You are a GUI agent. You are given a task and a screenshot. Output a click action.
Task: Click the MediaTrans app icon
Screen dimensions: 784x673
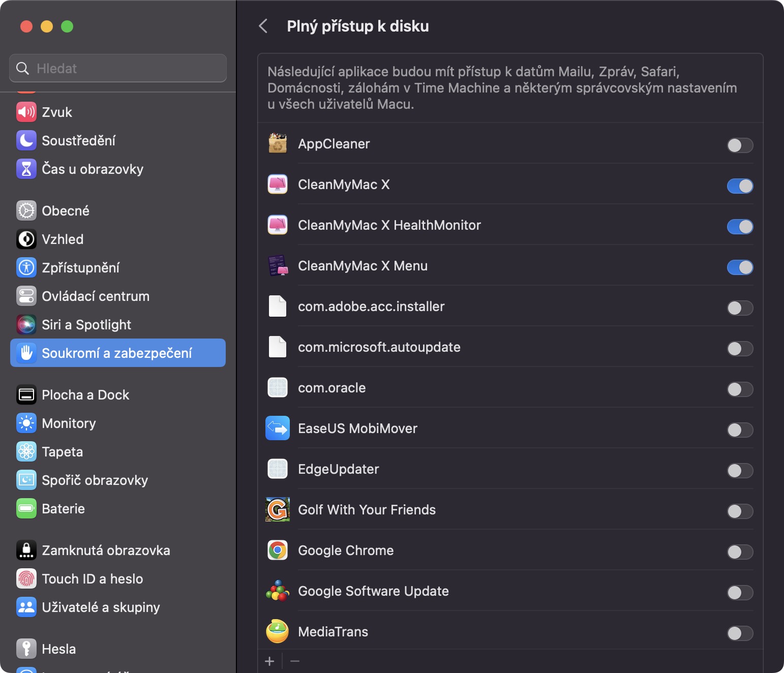278,631
